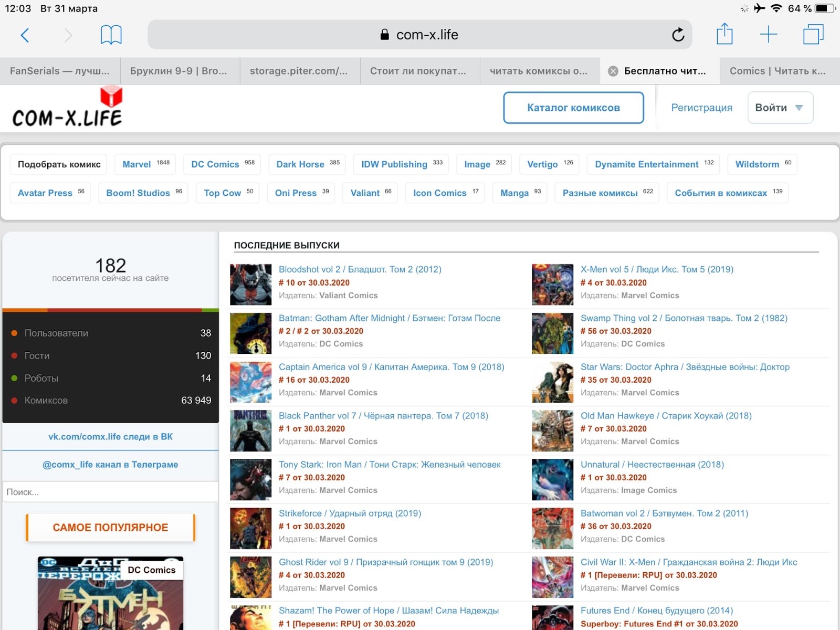Open the Manga category

520,193
